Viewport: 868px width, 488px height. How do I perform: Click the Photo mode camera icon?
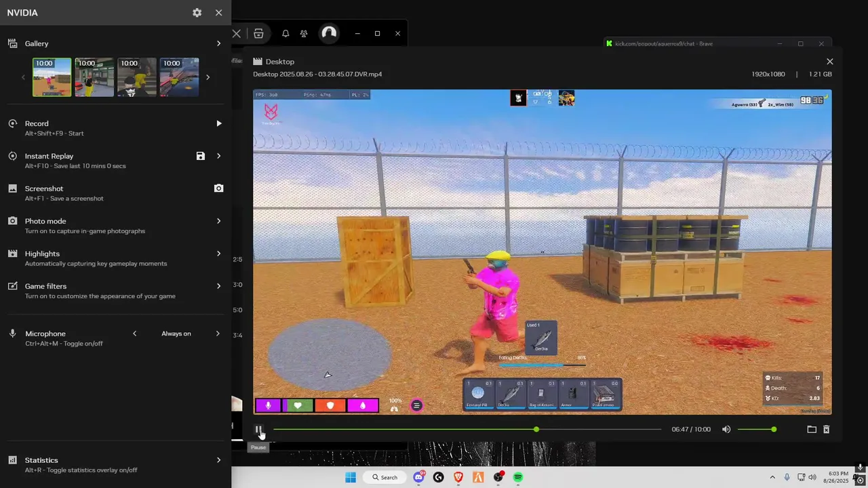pos(12,221)
